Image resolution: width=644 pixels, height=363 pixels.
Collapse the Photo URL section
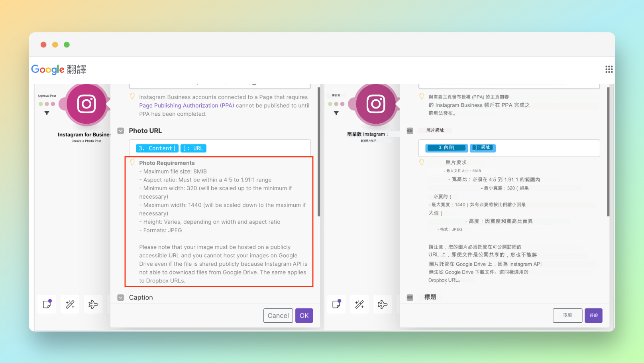121,131
